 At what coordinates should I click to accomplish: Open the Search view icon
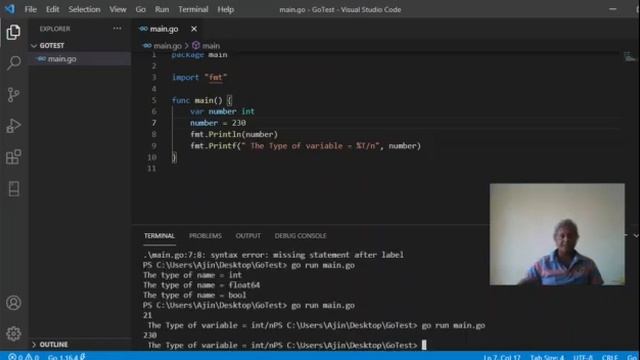[13, 63]
